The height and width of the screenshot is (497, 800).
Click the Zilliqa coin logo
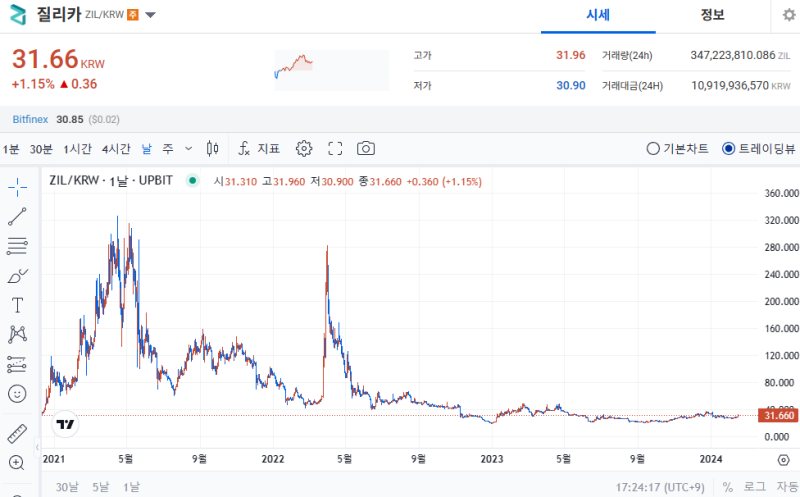click(x=18, y=14)
